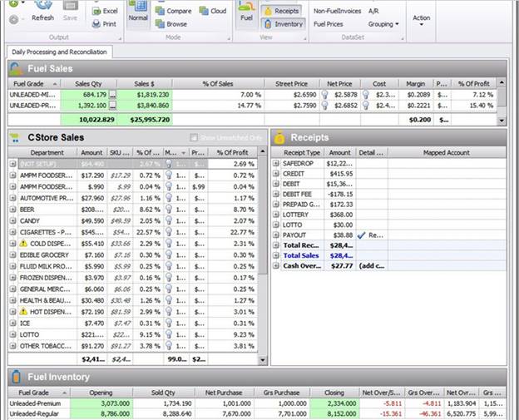Expand the SAFEDROP receipt row
Image resolution: width=519 pixels, height=420 pixels.
tap(277, 164)
